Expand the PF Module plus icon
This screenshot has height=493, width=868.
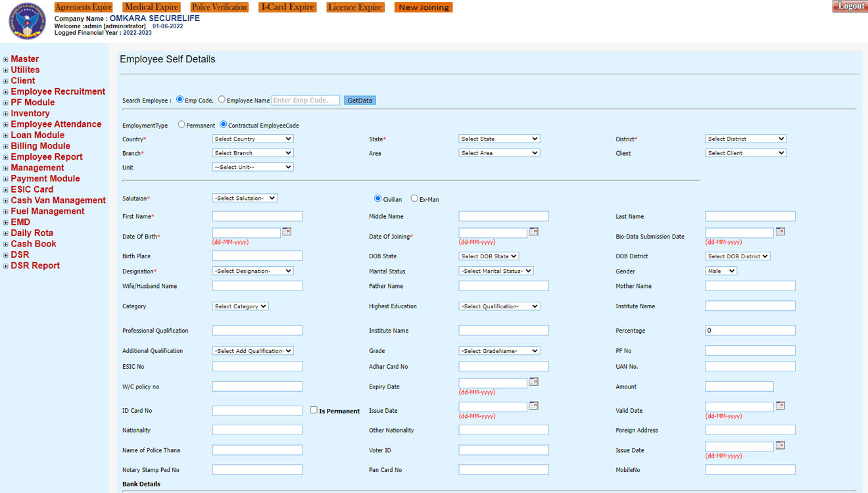coord(6,103)
